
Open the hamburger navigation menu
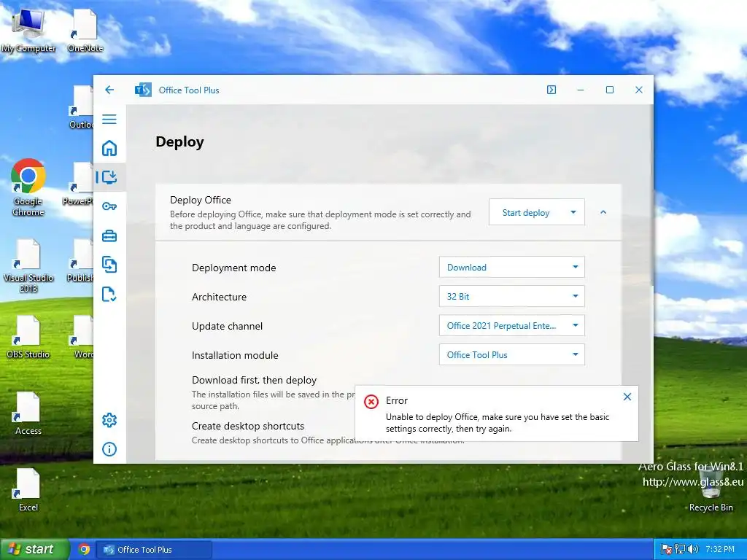(109, 119)
